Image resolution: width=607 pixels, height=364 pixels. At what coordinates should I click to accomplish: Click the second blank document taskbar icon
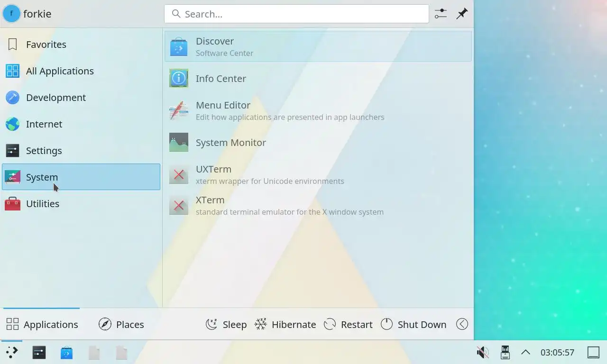coord(121,352)
